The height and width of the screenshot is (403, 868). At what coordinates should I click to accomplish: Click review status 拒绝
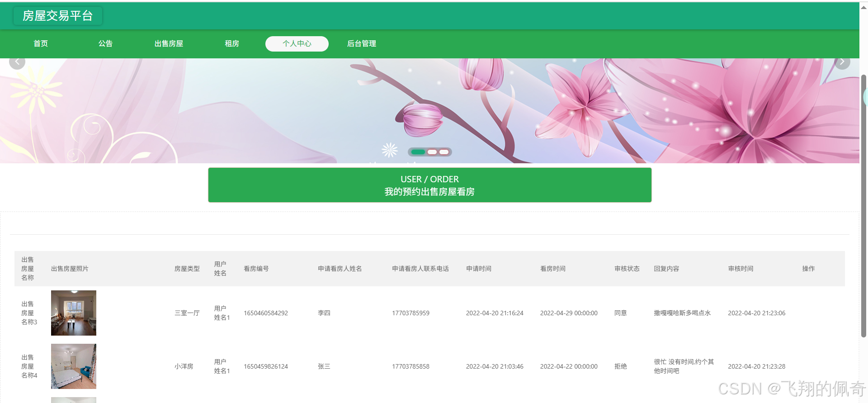tap(621, 366)
